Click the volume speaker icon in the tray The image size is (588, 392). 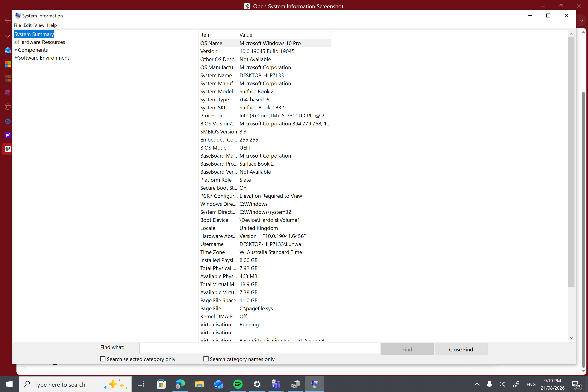point(502,384)
